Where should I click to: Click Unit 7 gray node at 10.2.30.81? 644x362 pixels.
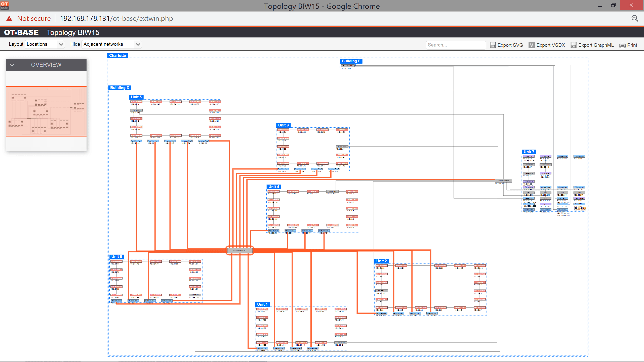pos(529,173)
